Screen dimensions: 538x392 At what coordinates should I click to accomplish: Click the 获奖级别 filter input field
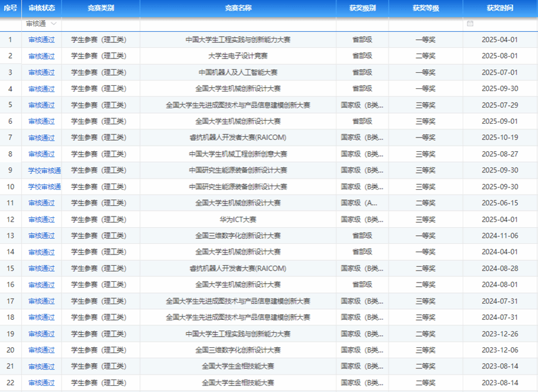pyautogui.click(x=362, y=24)
